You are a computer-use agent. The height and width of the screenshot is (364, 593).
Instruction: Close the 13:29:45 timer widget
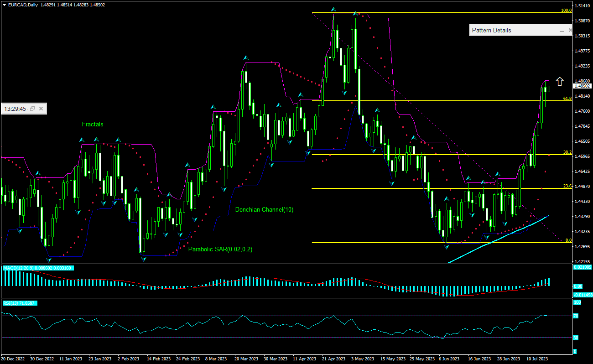click(41, 109)
